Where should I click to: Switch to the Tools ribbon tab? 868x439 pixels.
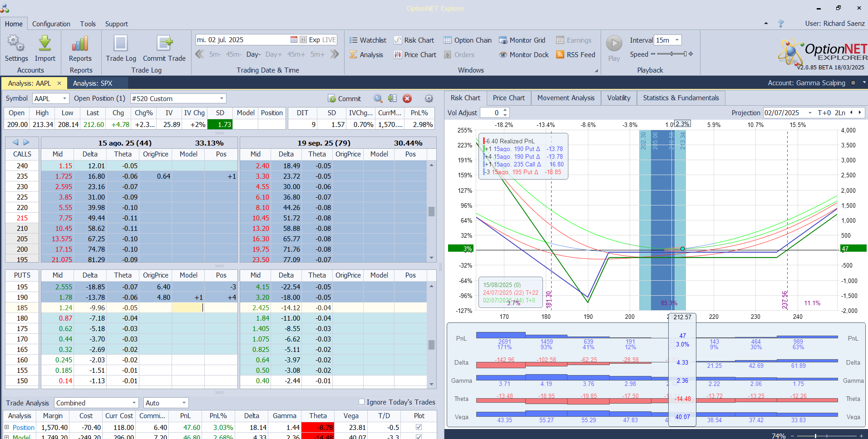tap(88, 24)
